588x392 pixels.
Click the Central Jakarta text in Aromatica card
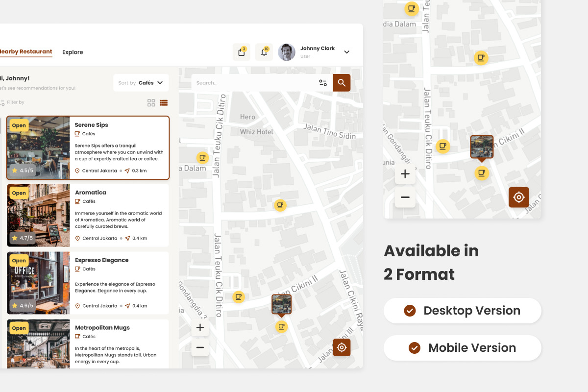[100, 239]
